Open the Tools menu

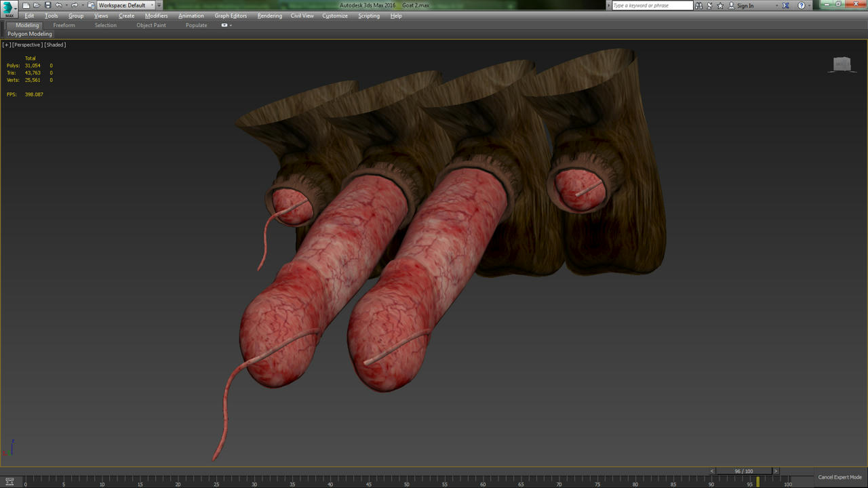[x=52, y=16]
